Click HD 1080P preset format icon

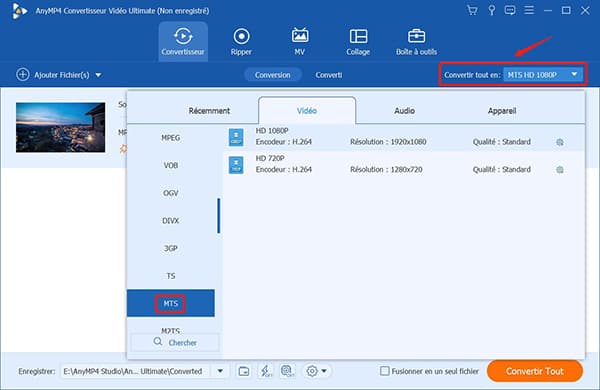pyautogui.click(x=236, y=137)
